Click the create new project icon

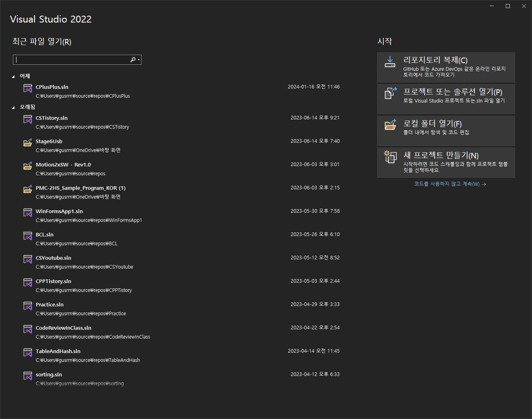pyautogui.click(x=390, y=156)
